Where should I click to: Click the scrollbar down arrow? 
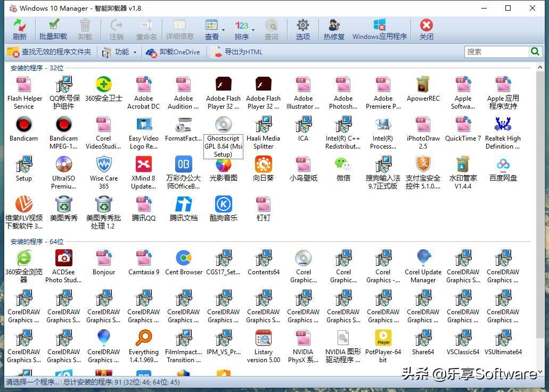pyautogui.click(x=539, y=372)
